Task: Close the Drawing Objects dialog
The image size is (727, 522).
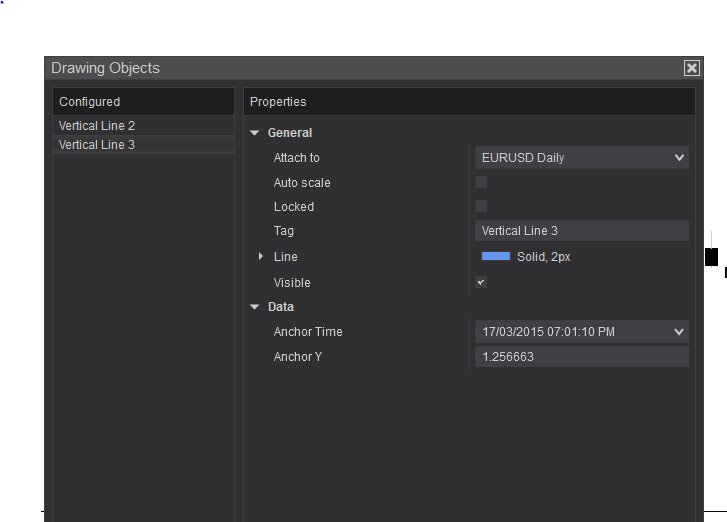Action: click(x=691, y=68)
